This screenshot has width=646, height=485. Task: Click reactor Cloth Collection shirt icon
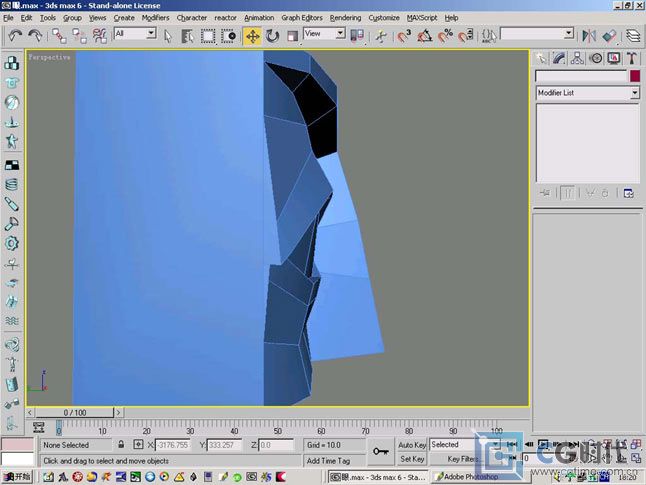coord(12,82)
